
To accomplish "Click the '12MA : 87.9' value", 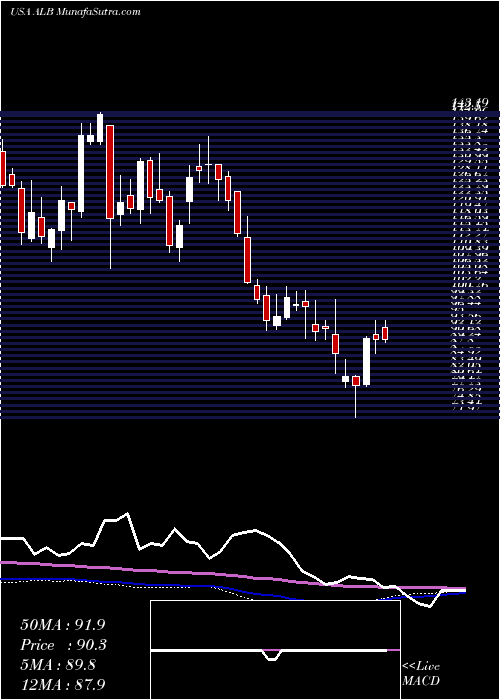I will tap(63, 685).
